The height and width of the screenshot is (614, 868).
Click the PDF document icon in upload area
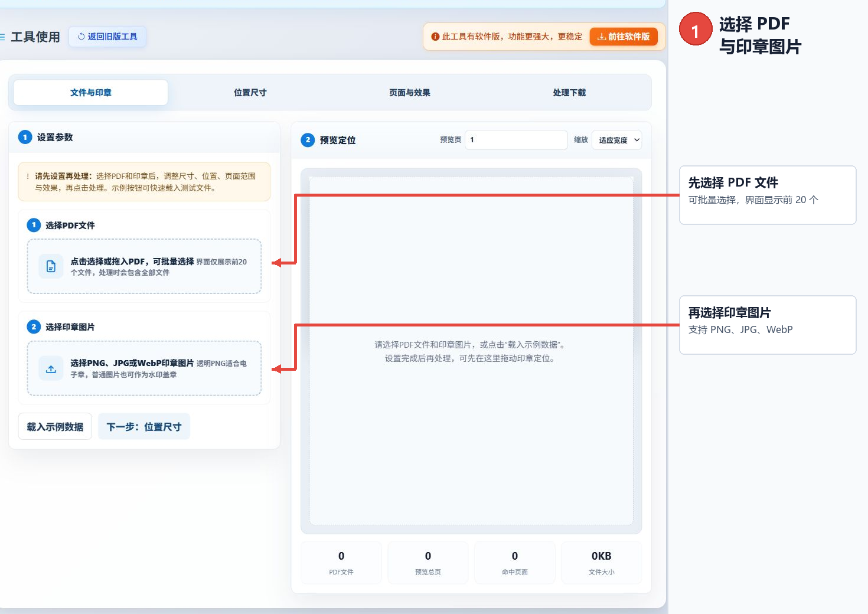51,266
